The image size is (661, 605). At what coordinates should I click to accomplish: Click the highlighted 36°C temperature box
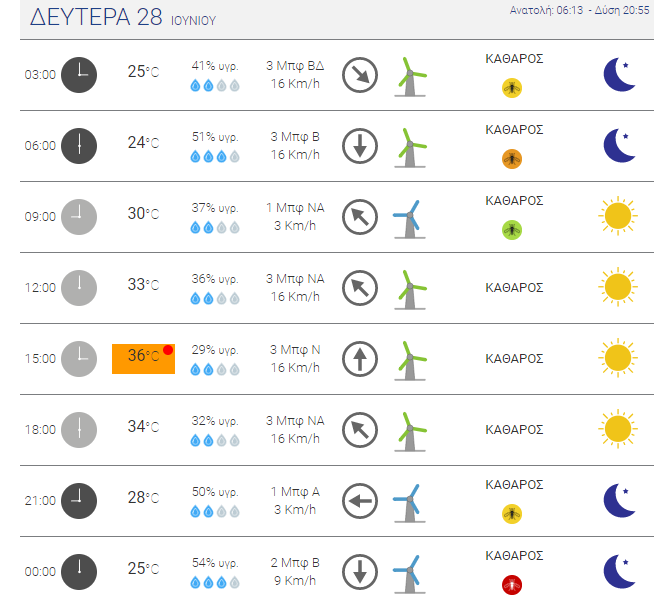143,359
